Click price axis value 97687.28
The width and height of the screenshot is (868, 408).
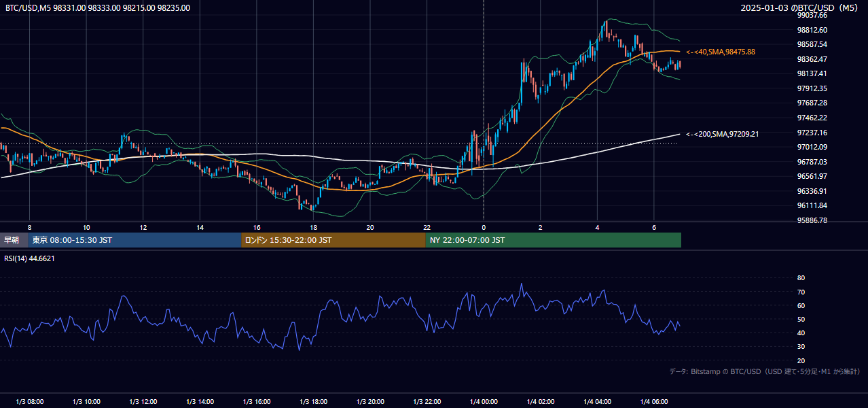[812, 103]
